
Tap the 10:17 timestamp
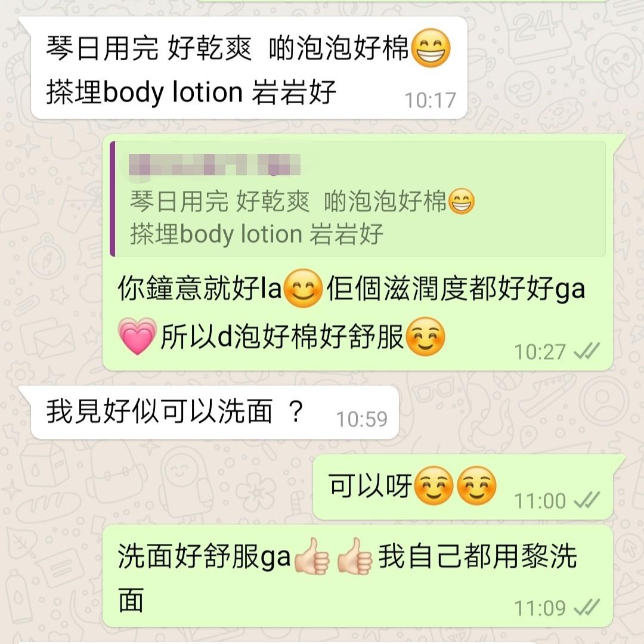(431, 100)
